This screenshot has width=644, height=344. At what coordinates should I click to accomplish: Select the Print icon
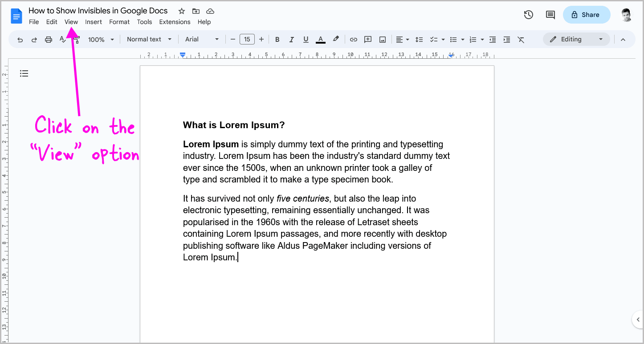pos(48,39)
